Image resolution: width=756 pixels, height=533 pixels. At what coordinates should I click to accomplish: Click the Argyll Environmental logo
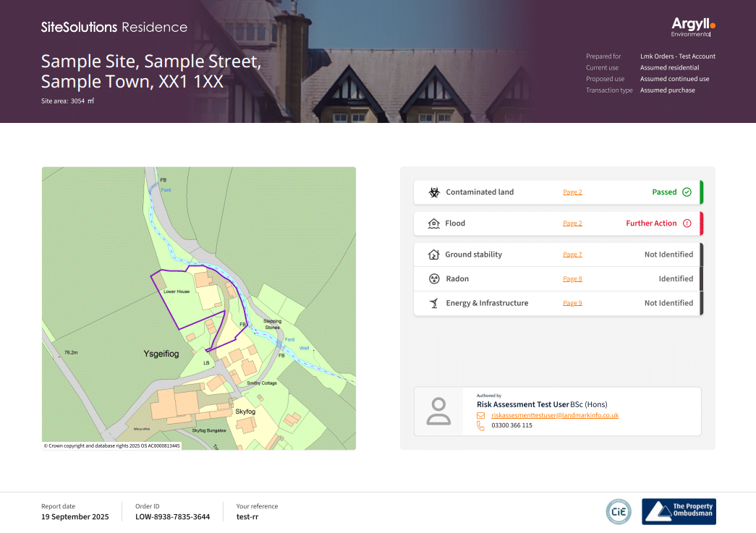click(692, 27)
